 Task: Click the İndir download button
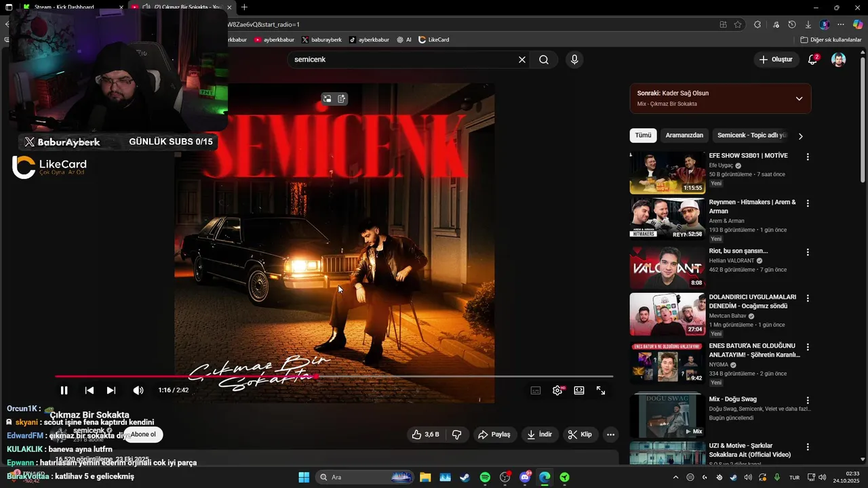tap(540, 434)
